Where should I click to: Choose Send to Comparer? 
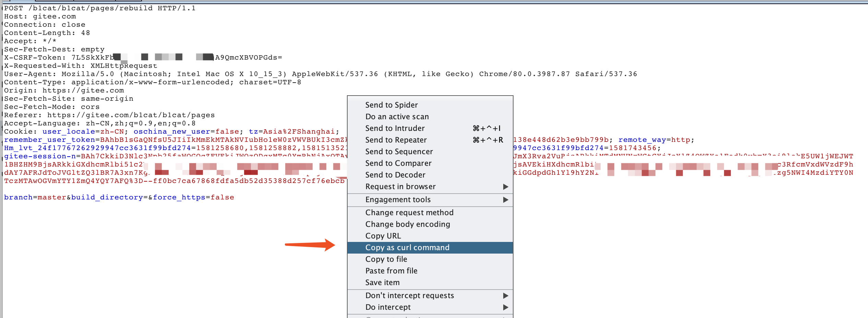430,163
